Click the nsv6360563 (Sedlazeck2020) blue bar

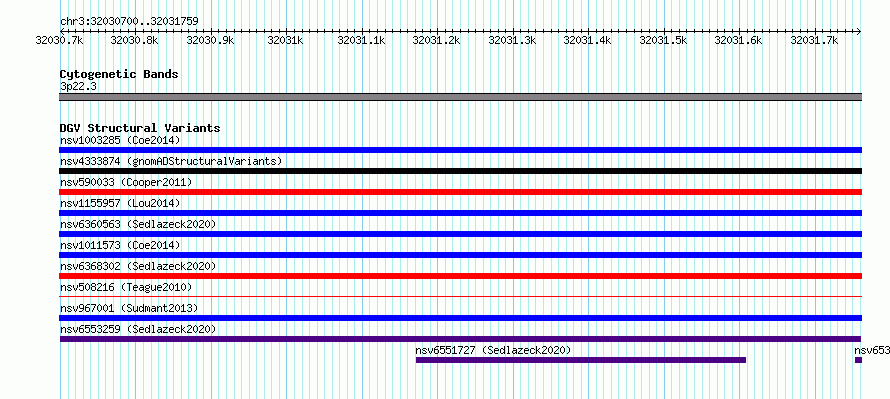[x=460, y=234]
